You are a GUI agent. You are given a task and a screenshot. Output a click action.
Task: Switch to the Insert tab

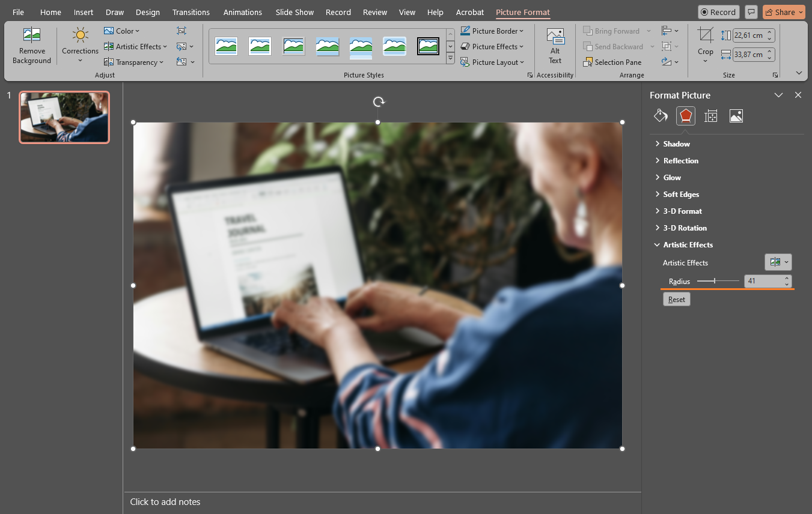[84, 12]
